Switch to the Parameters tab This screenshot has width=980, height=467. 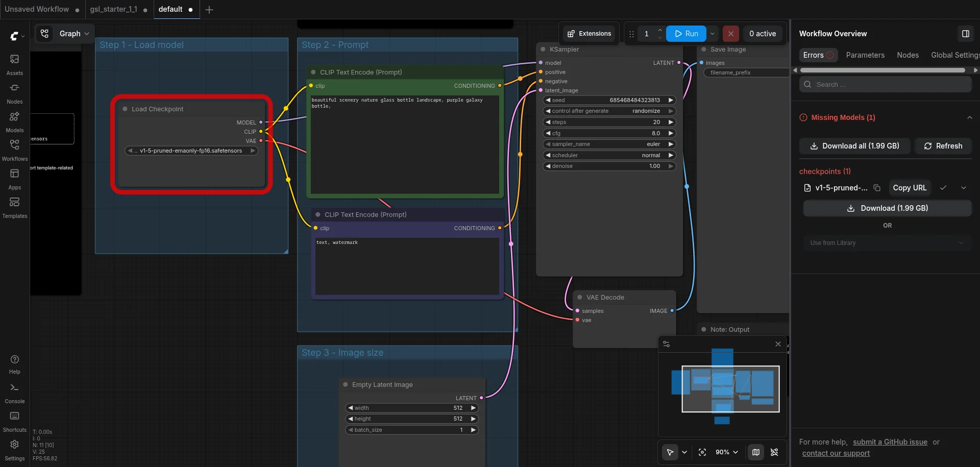(865, 55)
